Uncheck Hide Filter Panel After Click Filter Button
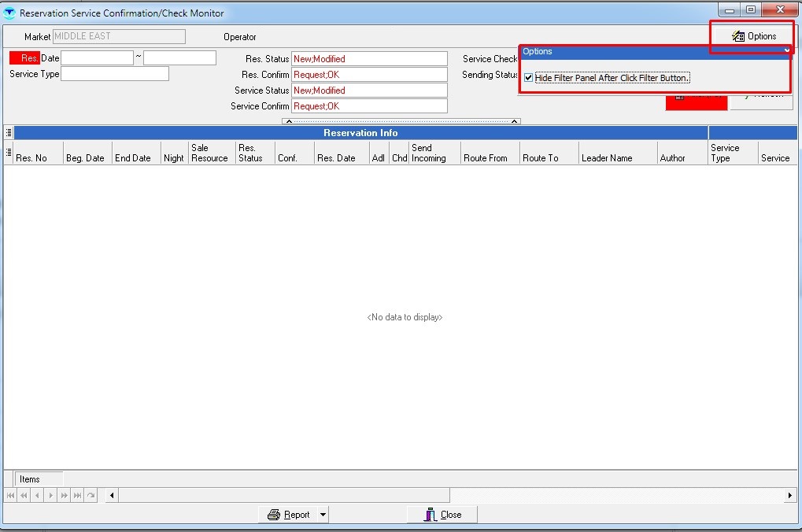The width and height of the screenshot is (802, 532). [x=529, y=78]
